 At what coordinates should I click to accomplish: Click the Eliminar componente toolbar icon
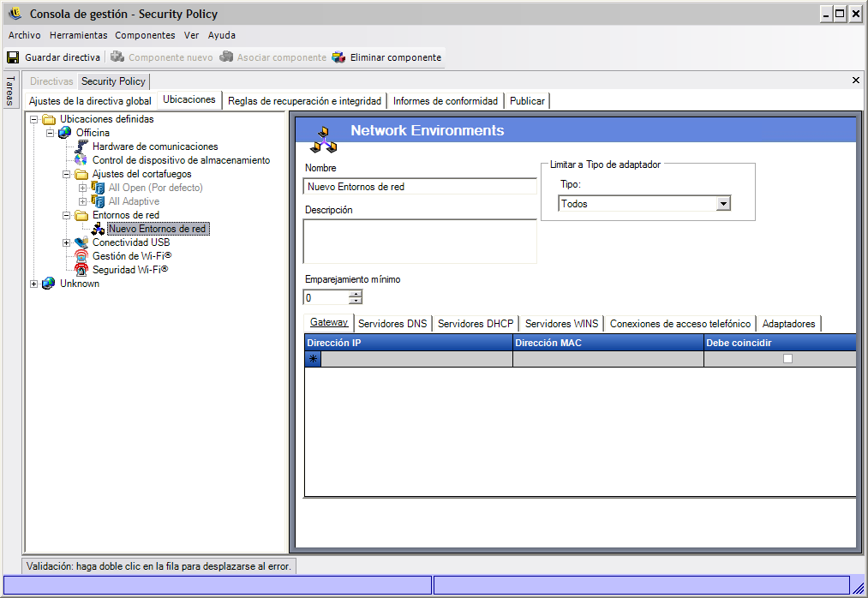tap(338, 57)
